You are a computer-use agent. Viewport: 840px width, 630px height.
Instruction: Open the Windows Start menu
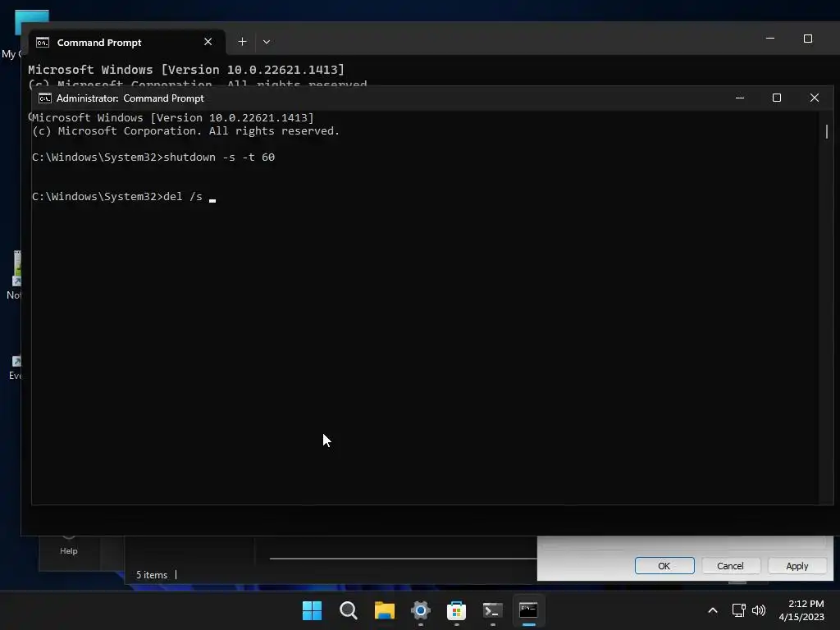click(312, 610)
